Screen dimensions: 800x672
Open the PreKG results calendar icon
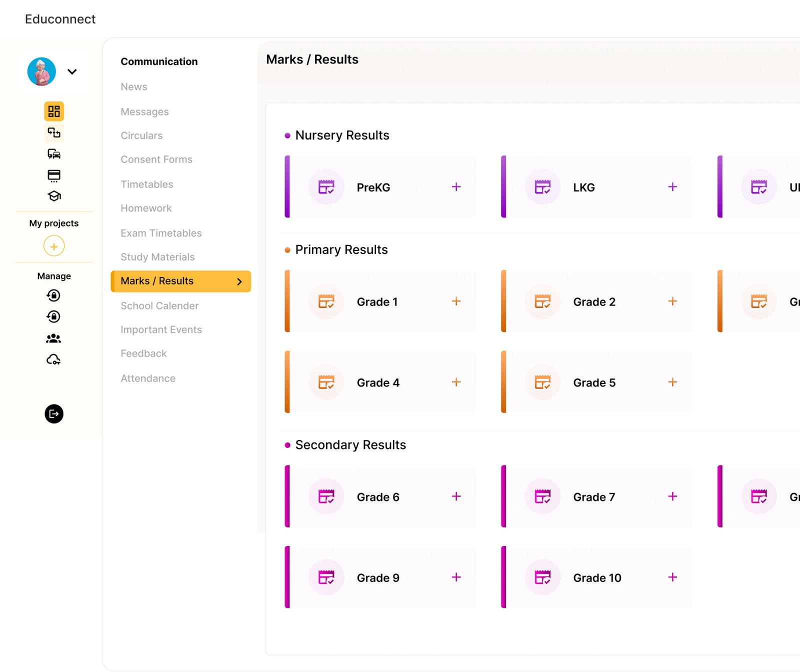point(326,186)
